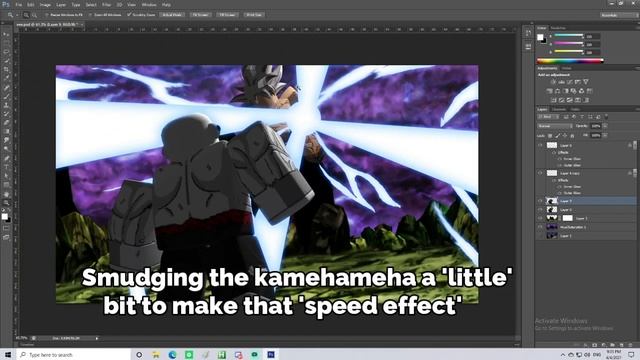Viewport: 640px width, 360px height.
Task: Select the Clone Stamp tool
Action: [7, 105]
